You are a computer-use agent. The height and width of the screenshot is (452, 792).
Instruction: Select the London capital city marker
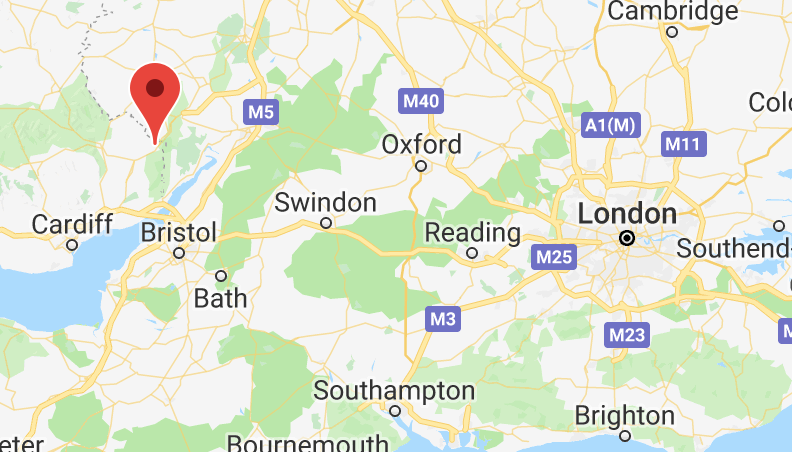[627, 238]
